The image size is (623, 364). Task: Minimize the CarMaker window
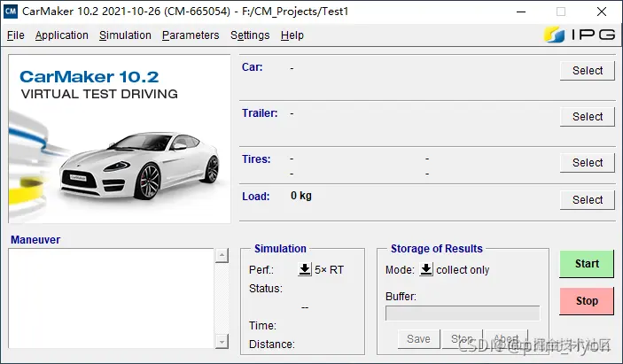tap(521, 12)
